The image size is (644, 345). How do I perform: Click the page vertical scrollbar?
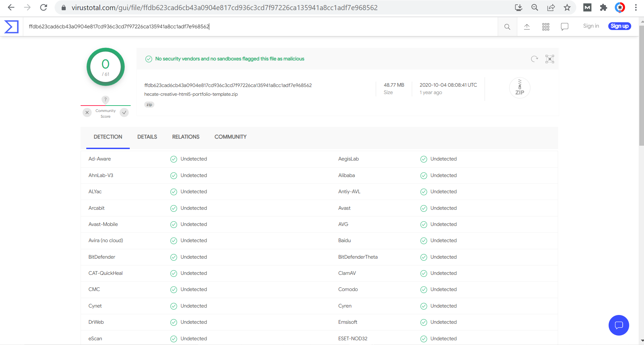[x=641, y=86]
